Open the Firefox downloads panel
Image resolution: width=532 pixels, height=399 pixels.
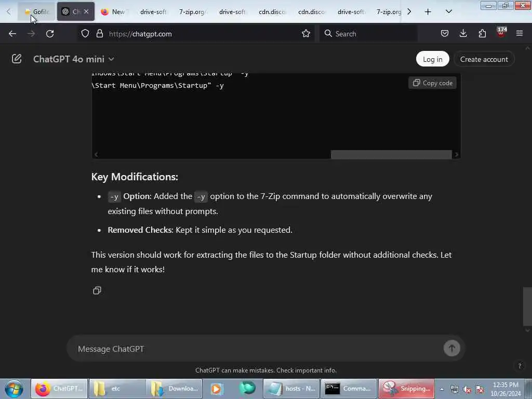(x=463, y=34)
